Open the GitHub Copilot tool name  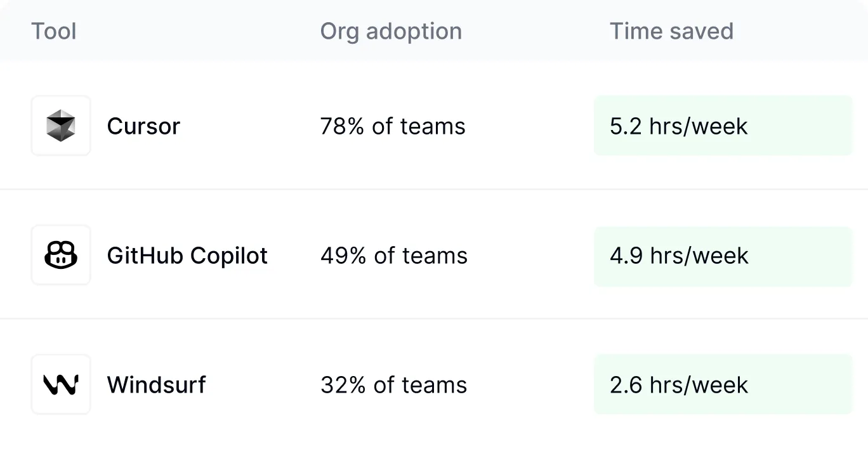coord(187,256)
